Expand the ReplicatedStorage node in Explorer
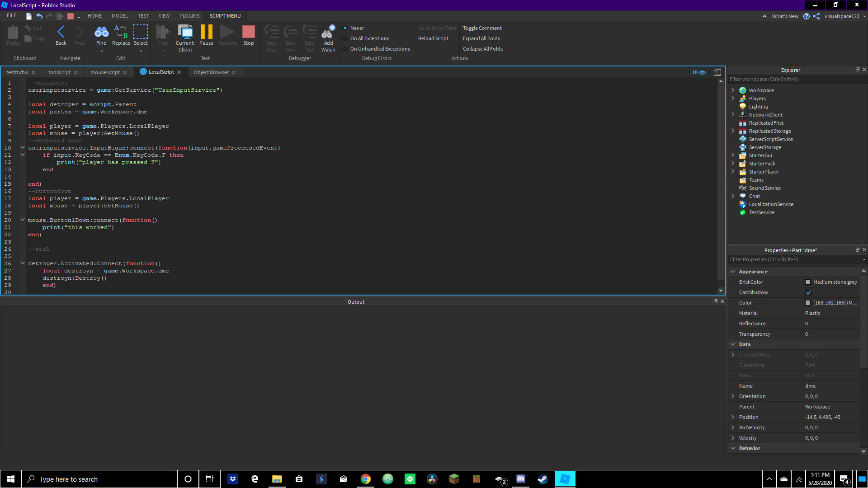 [733, 131]
